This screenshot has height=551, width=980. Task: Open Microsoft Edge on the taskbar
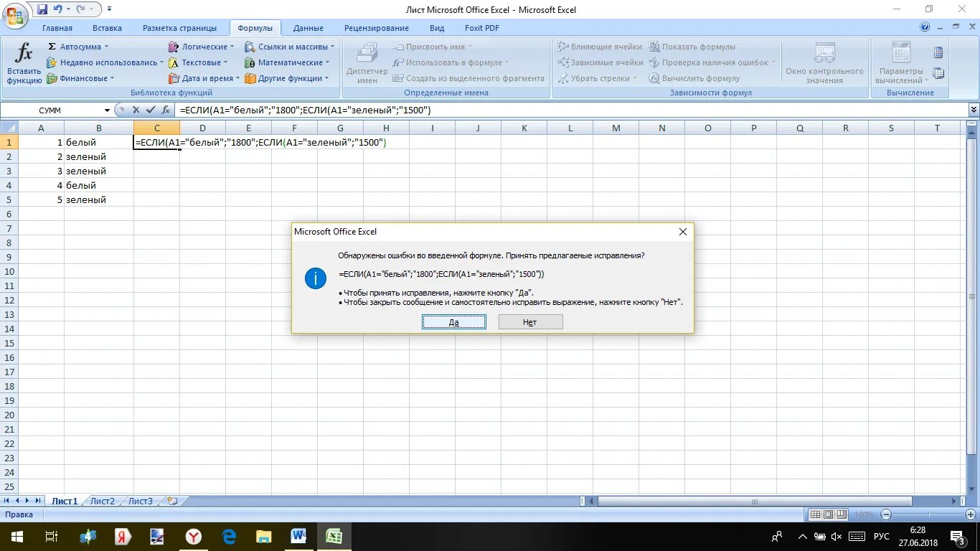[x=229, y=536]
